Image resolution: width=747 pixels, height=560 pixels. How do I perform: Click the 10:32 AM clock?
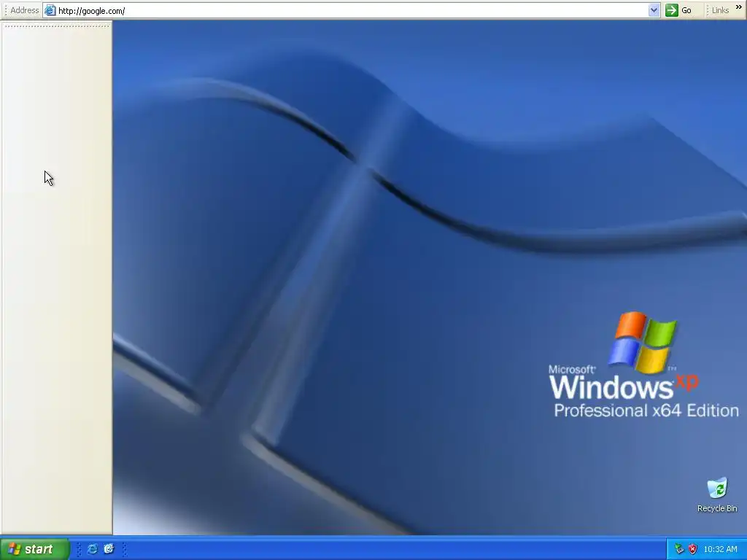pos(720,549)
